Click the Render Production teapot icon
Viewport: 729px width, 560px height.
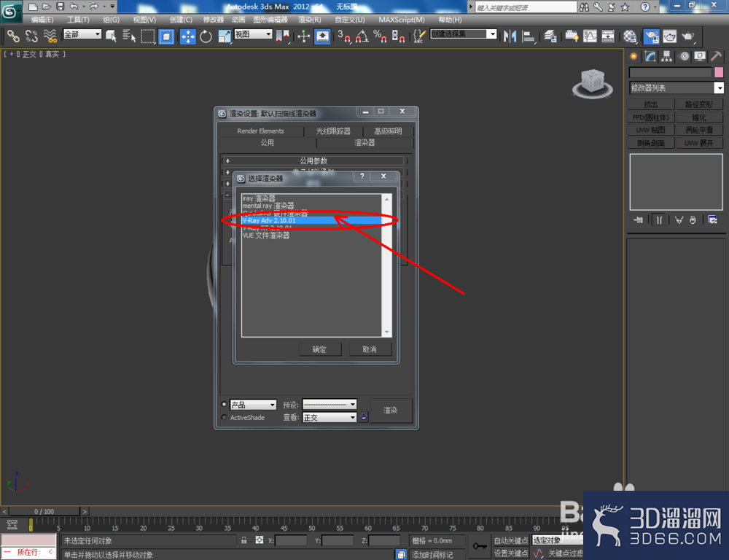[688, 36]
